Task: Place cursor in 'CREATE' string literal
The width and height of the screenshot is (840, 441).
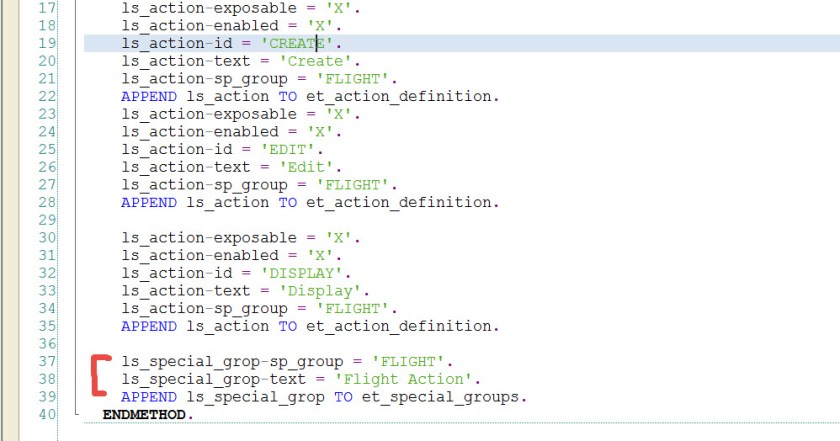Action: tap(296, 43)
